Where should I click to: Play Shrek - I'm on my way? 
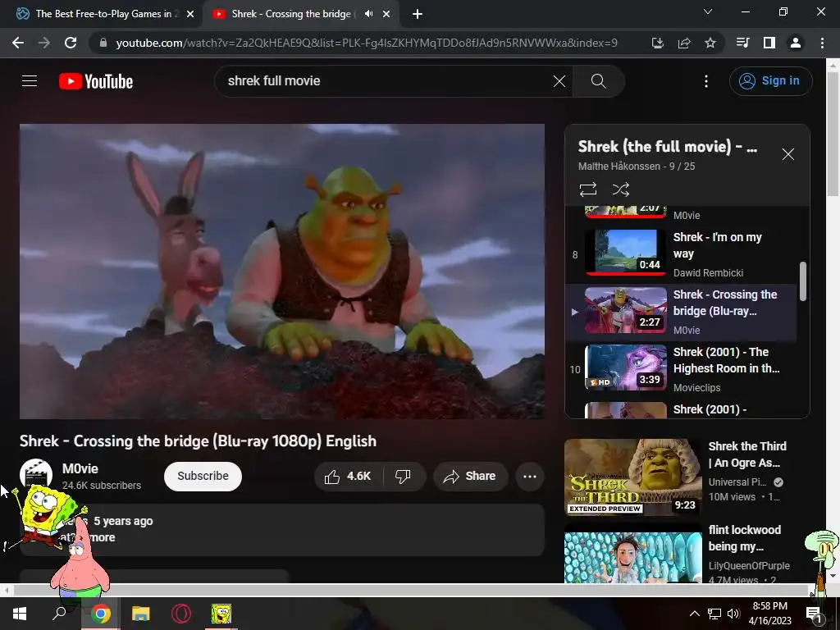tap(681, 255)
